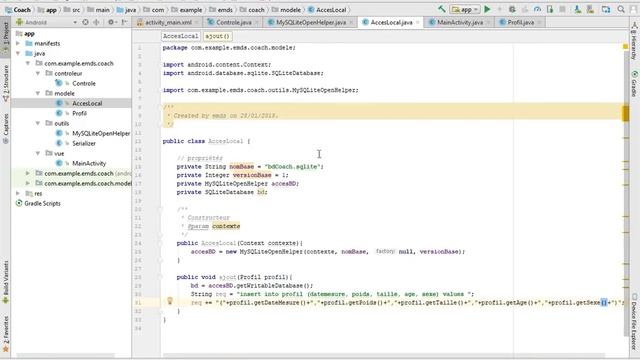
Task: Toggle the Device File Explorer side tab
Action: click(634, 322)
